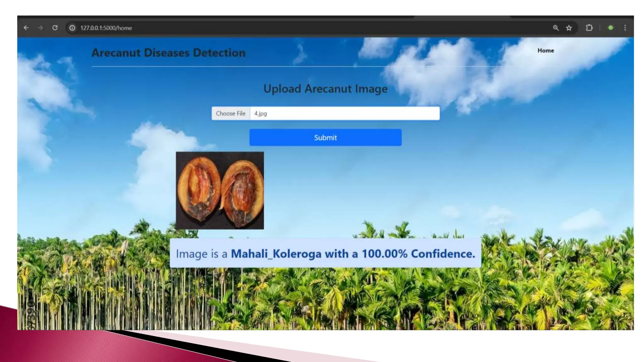Click the uploaded arecanut image thumbnail
The width and height of the screenshot is (644, 362).
pyautogui.click(x=220, y=190)
